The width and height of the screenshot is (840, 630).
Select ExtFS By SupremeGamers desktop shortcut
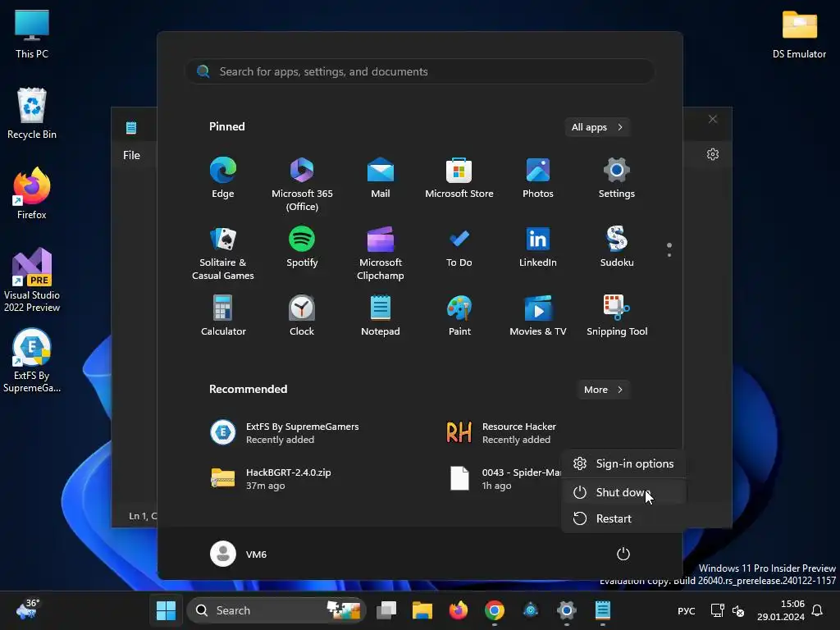(x=32, y=360)
